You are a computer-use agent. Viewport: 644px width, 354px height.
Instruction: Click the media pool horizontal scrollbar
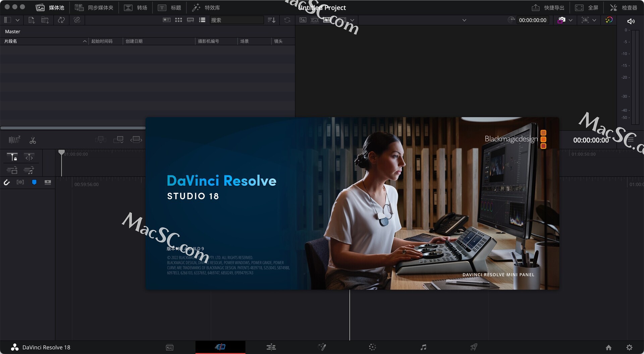click(73, 128)
